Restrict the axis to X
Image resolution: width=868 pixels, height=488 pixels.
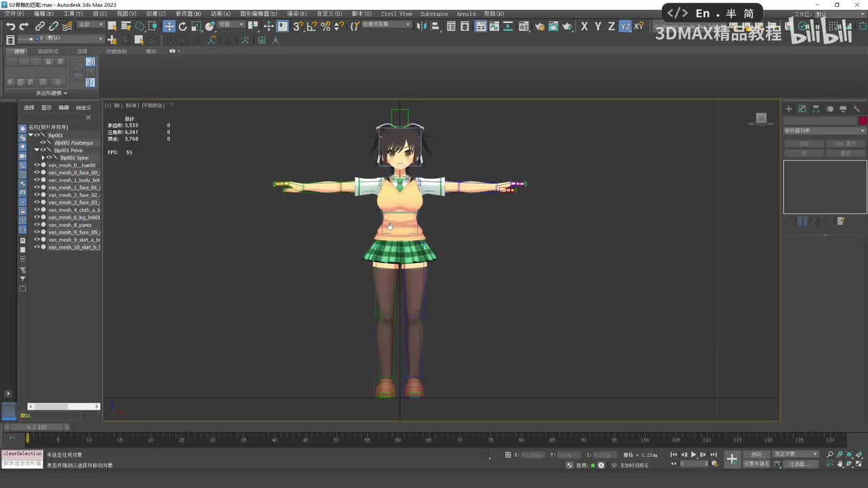[585, 26]
